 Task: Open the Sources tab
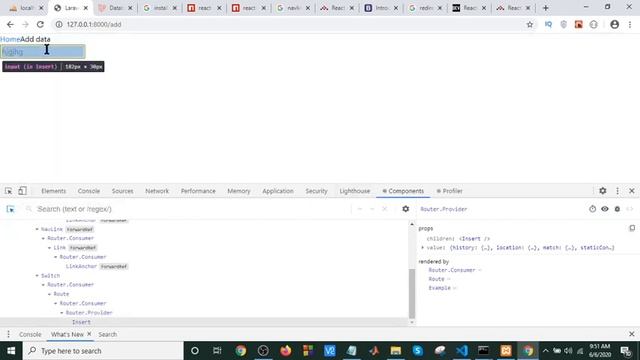coord(122,191)
